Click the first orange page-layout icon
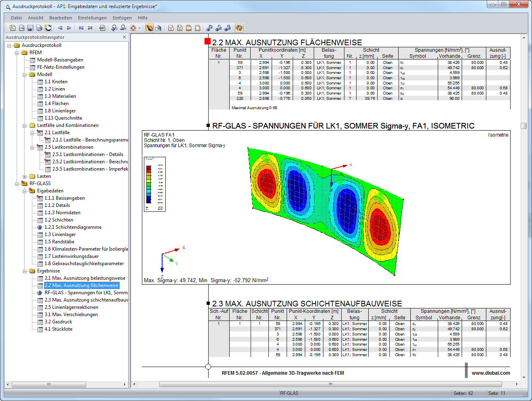The image size is (532, 401). tap(171, 28)
